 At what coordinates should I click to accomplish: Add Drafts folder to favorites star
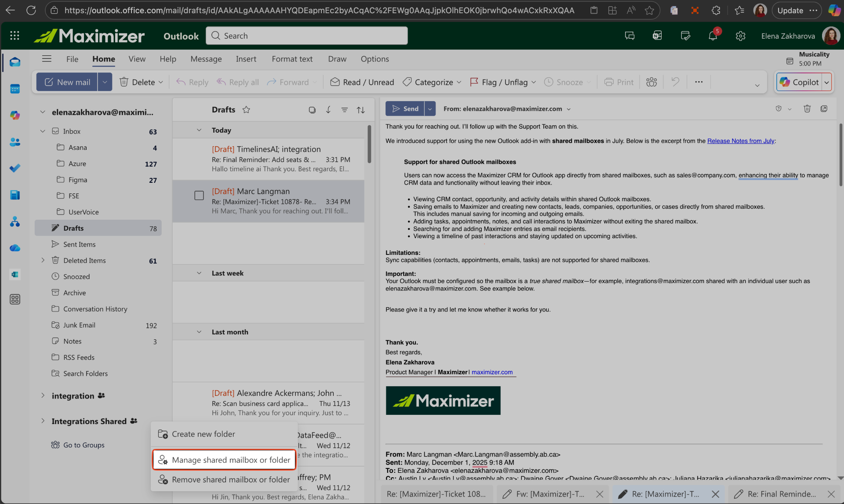click(x=246, y=110)
